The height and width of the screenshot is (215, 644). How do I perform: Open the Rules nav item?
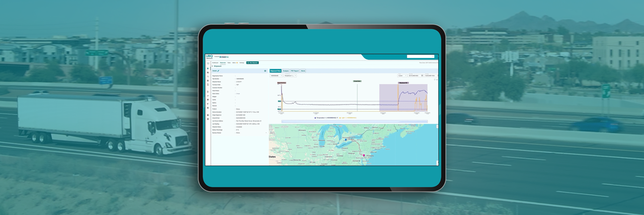tap(229, 62)
